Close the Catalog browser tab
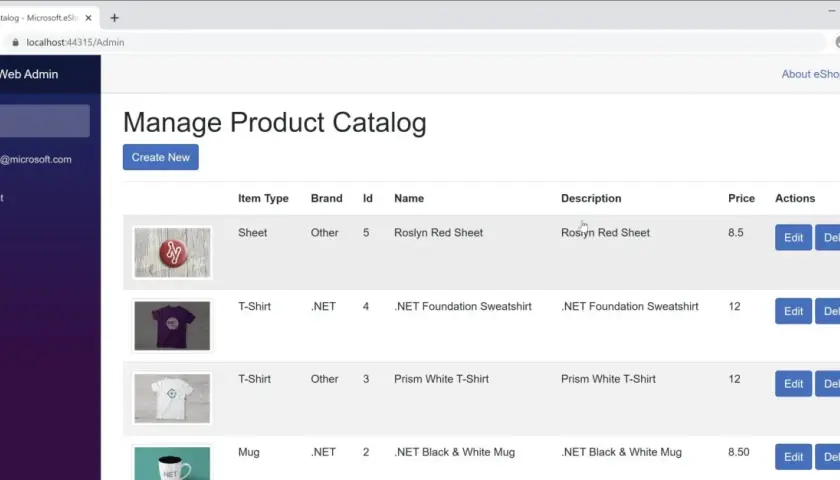 pos(88,18)
